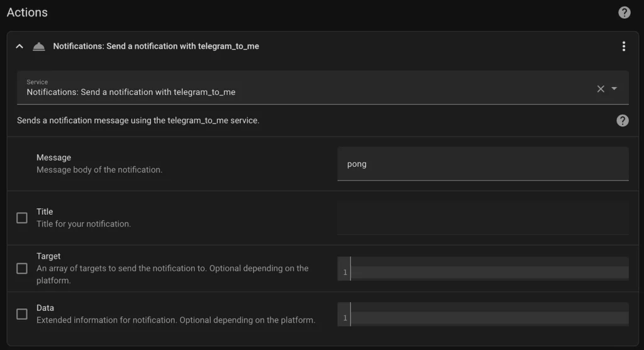Click the "Actions" section heading
This screenshot has width=644, height=350.
click(x=27, y=13)
